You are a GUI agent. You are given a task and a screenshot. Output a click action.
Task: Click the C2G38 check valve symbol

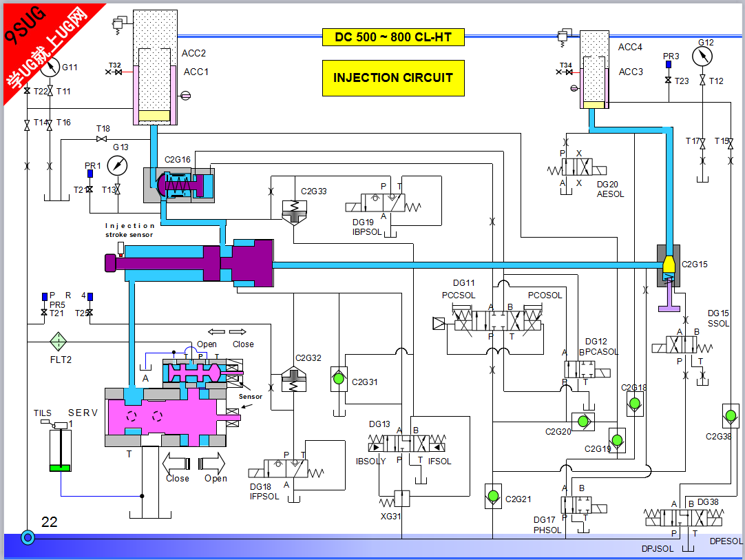[731, 416]
